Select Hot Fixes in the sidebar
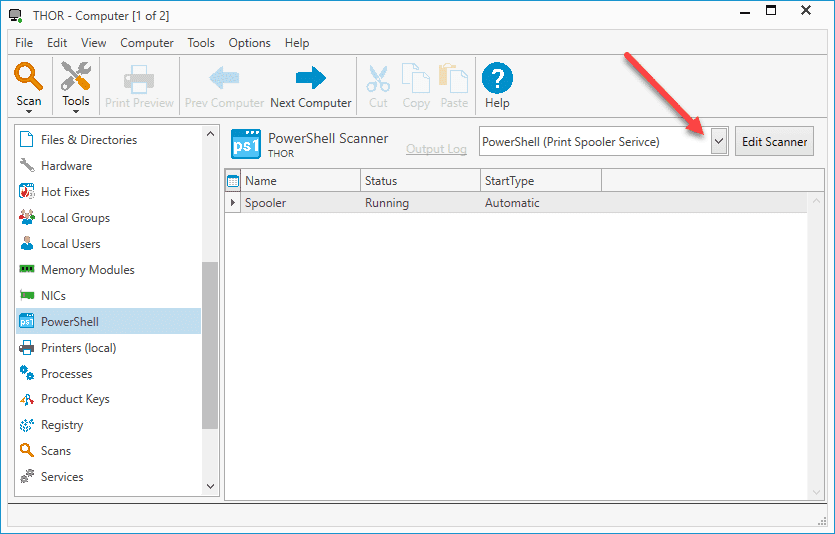This screenshot has height=534, width=835. (109, 192)
